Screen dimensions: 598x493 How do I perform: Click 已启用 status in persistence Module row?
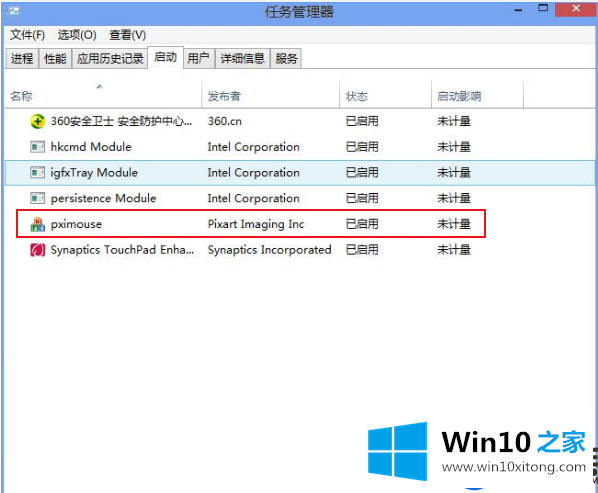(x=362, y=198)
